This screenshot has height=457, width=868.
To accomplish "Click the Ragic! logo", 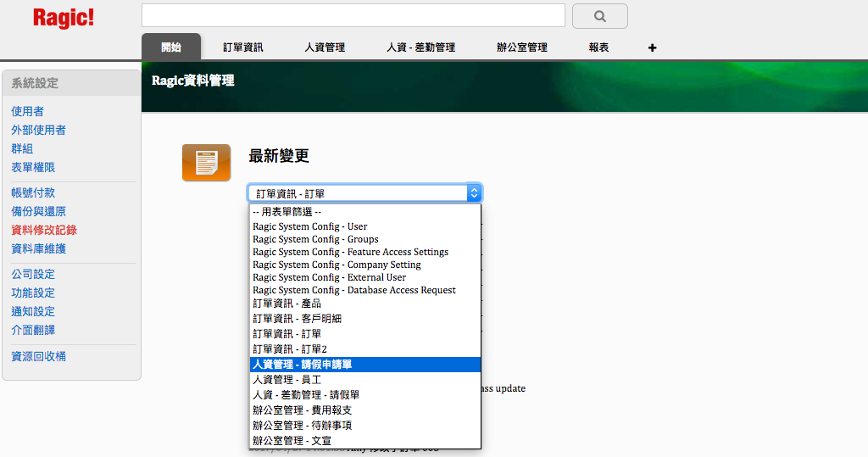I will pos(64,18).
